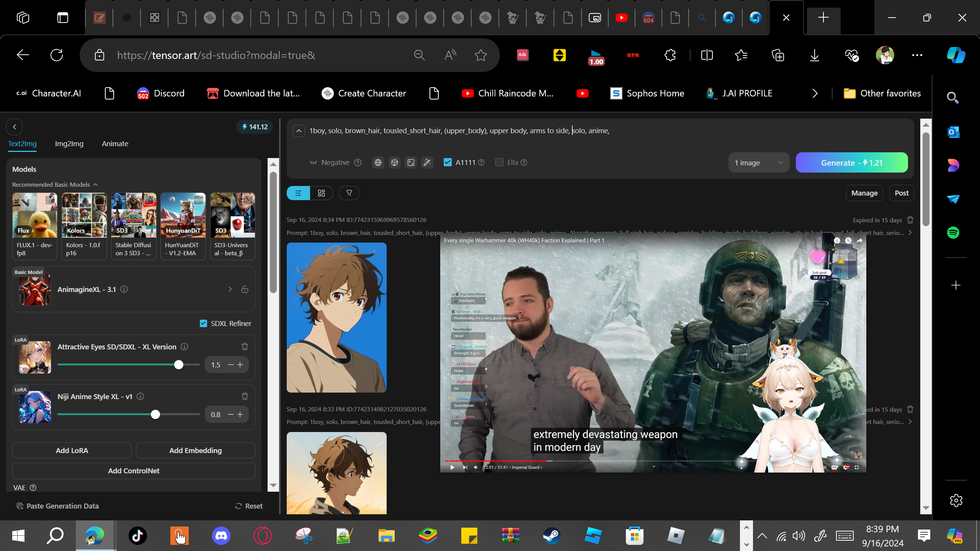This screenshot has width=980, height=551.
Task: Click the lock icon on AnimagineXL model
Action: click(x=245, y=289)
